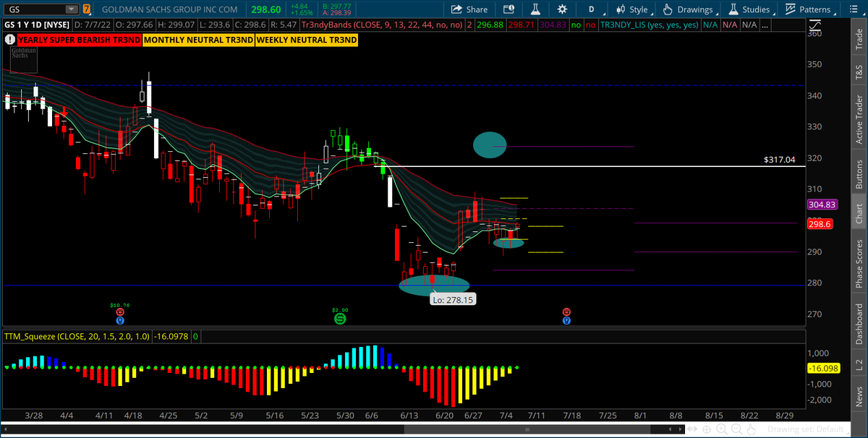Click the 298.6 last price bubble
The image size is (868, 438).
(x=821, y=224)
